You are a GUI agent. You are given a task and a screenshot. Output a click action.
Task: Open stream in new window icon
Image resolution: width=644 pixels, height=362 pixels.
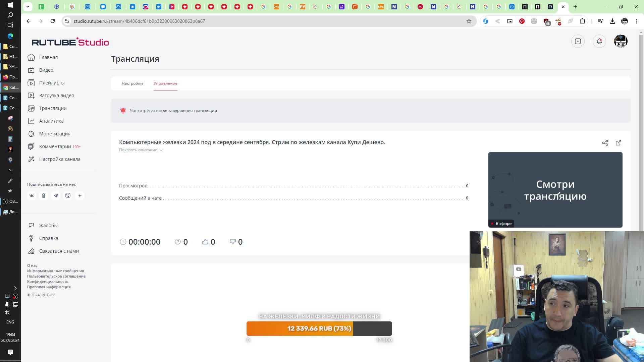click(618, 143)
